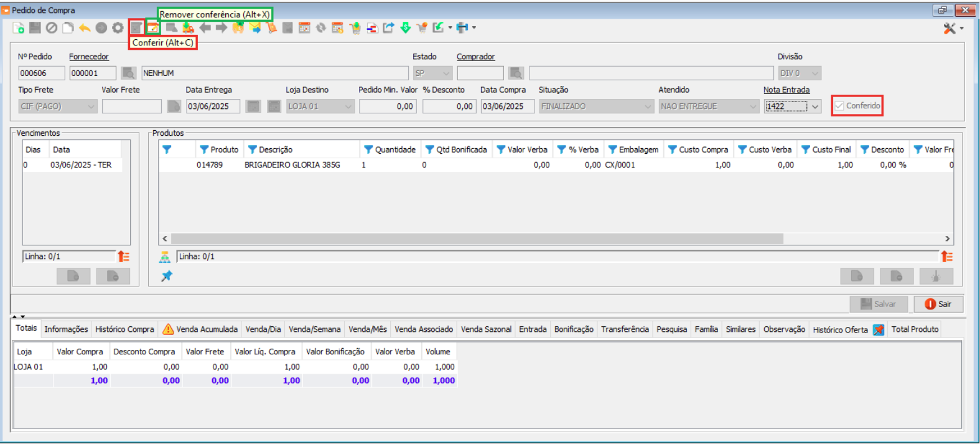The width and height of the screenshot is (980, 444).
Task: Click the Data Entrega date field
Action: click(213, 106)
